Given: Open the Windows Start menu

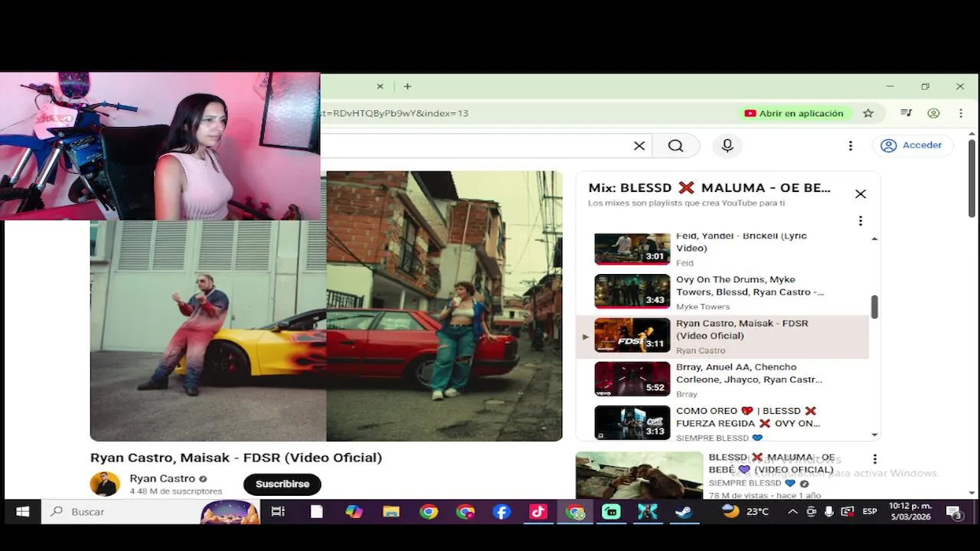Looking at the screenshot, I should [22, 511].
